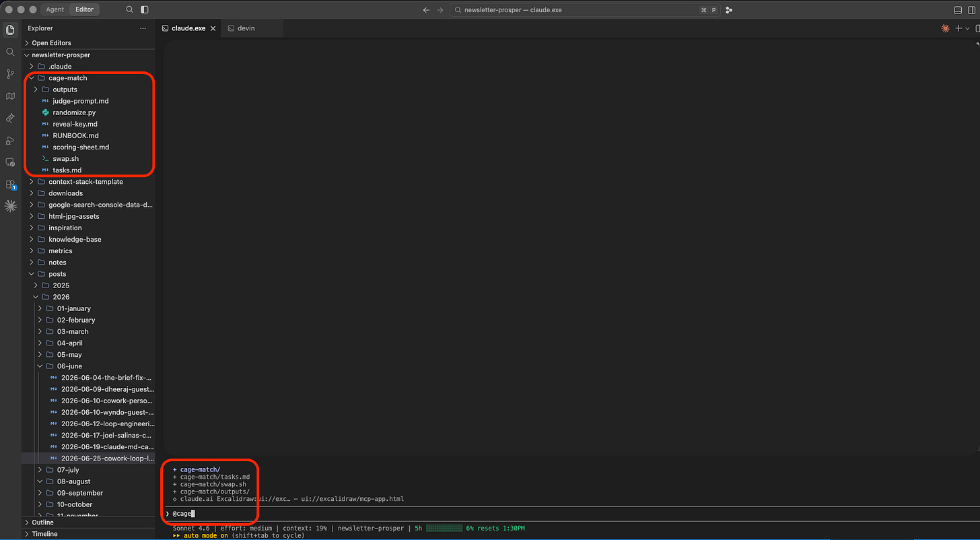The width and height of the screenshot is (980, 540).
Task: Open judge-prompt.md file
Action: click(x=88, y=100)
